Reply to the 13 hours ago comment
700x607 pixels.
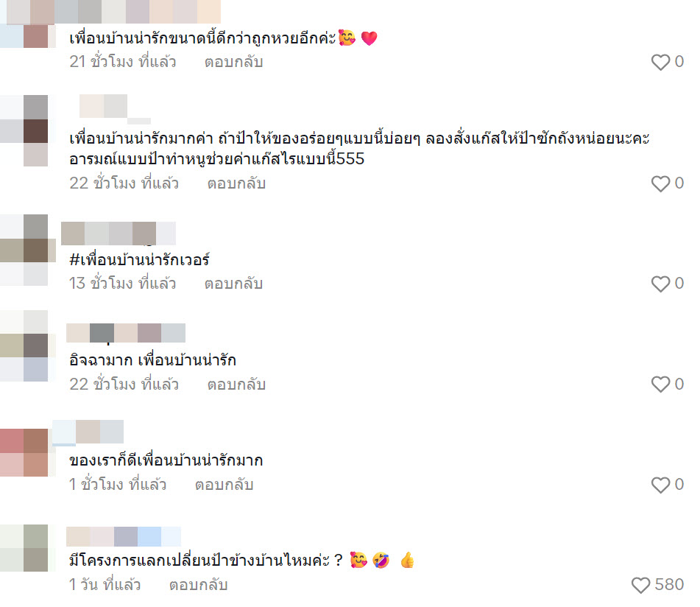233,283
